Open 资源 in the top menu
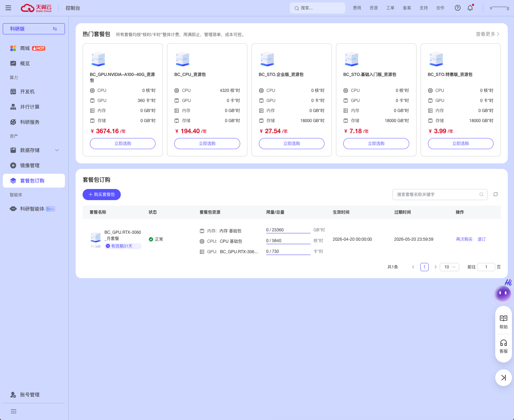Image resolution: width=514 pixels, height=420 pixels. point(374,8)
